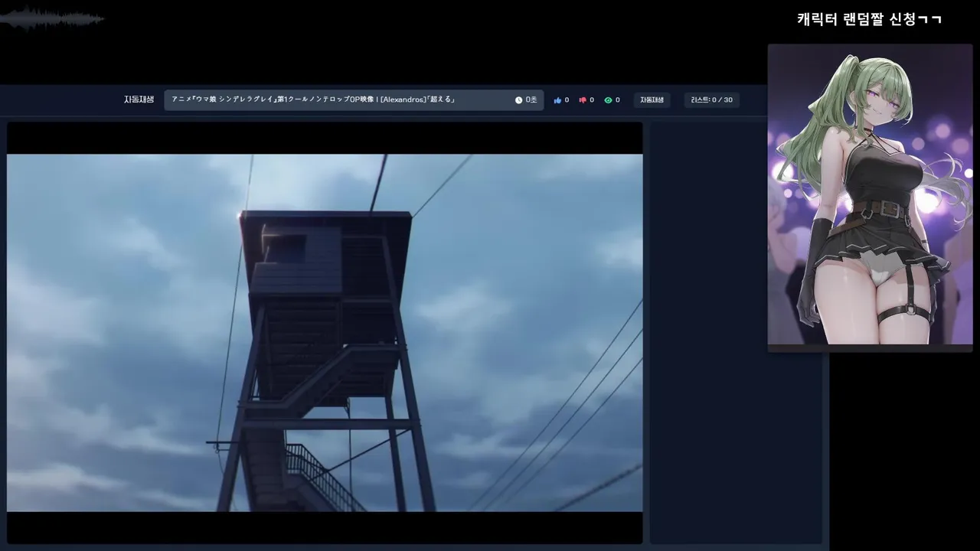
Task: Click the green-haired character image
Action: pyautogui.click(x=870, y=194)
